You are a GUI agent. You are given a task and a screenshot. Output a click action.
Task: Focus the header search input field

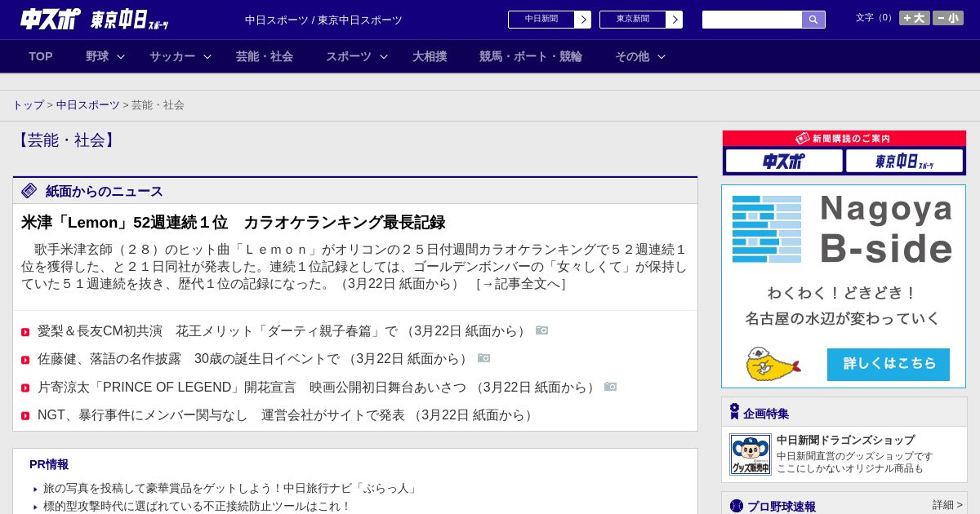coord(752,20)
